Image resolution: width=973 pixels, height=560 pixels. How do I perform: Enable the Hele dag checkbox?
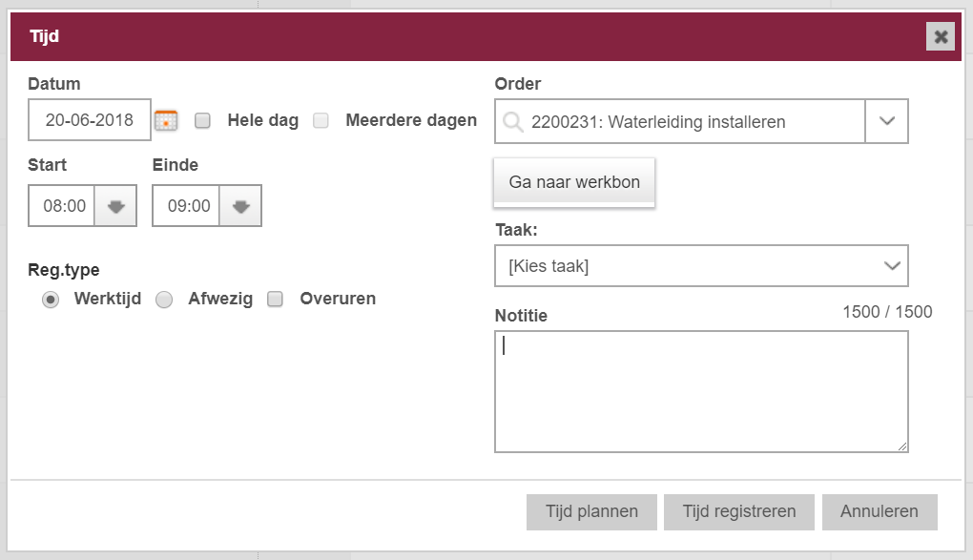tap(202, 120)
